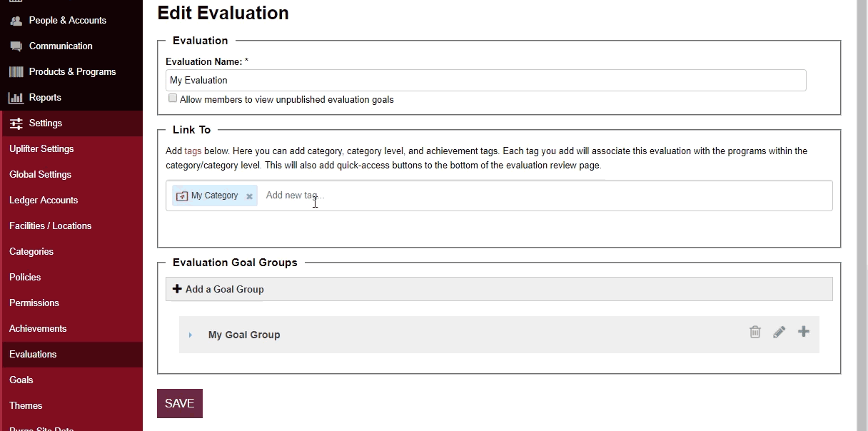This screenshot has height=431, width=868.
Task: Open the Goals sidebar item
Action: pos(21,380)
